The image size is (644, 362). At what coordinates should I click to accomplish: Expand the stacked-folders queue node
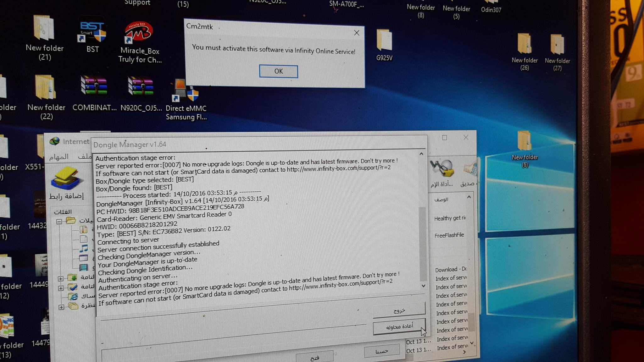61,307
